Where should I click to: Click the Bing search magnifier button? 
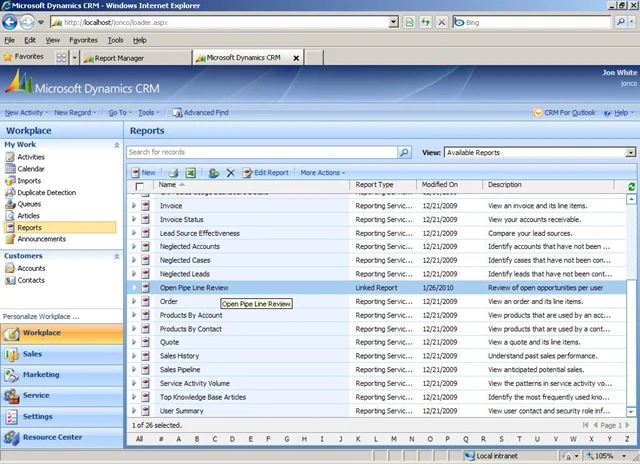pos(620,22)
